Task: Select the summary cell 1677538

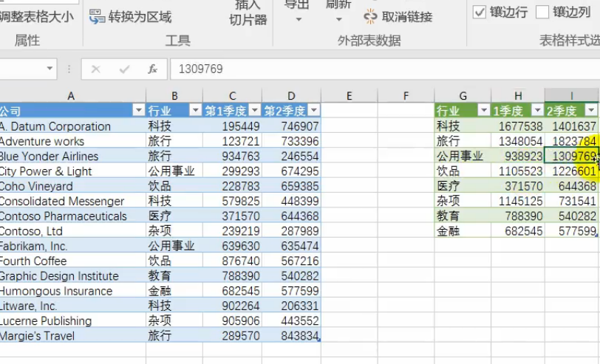Action: point(518,126)
